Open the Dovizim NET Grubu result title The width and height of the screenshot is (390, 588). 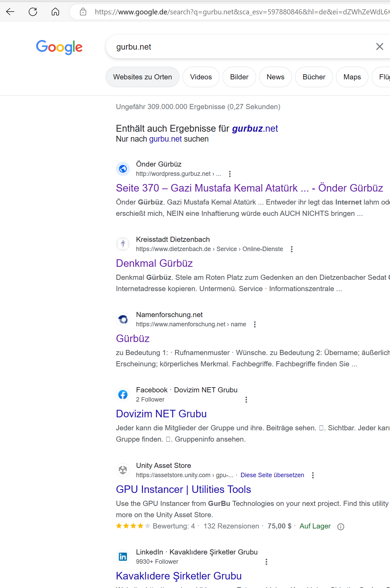[x=161, y=414]
